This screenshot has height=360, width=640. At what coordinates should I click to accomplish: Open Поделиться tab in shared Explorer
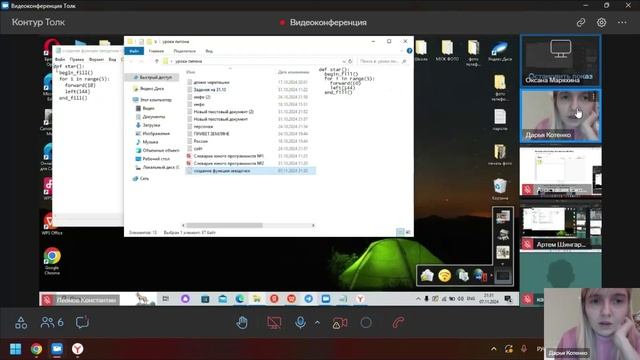184,51
